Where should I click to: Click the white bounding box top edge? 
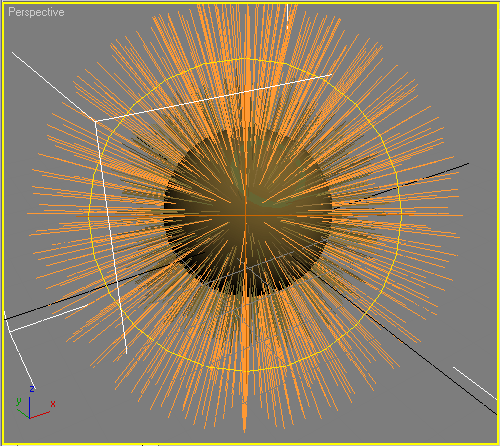coord(213,98)
